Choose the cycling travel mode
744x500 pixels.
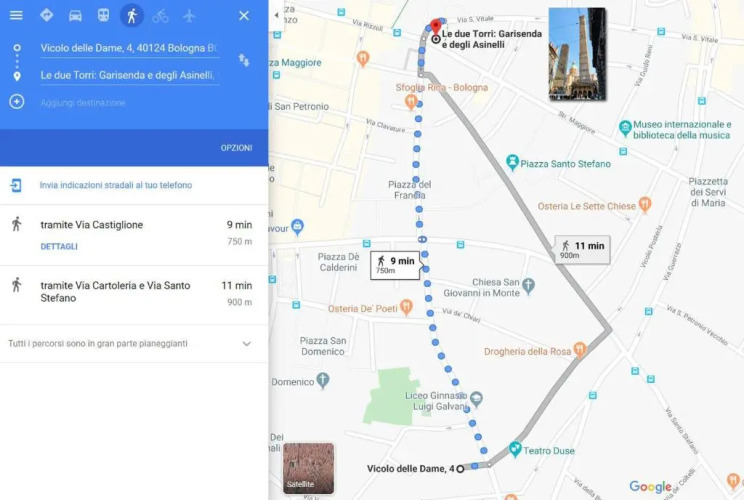click(160, 16)
